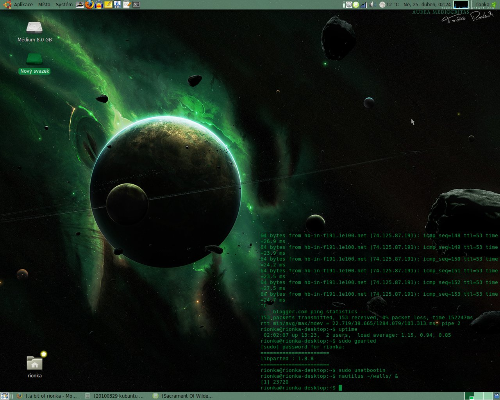Switch to the second workspace in pager
The width and height of the screenshot is (500, 400).
pyautogui.click(x=478, y=396)
